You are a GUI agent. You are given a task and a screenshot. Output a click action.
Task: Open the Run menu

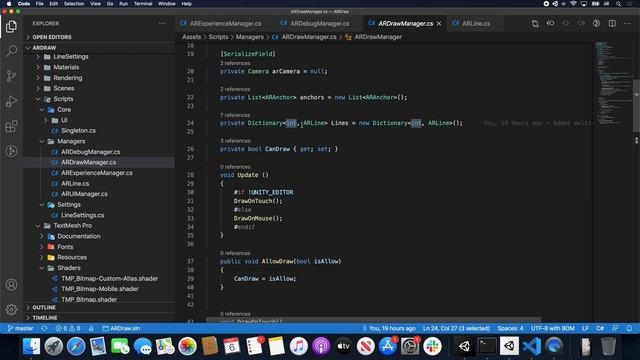(123, 4)
